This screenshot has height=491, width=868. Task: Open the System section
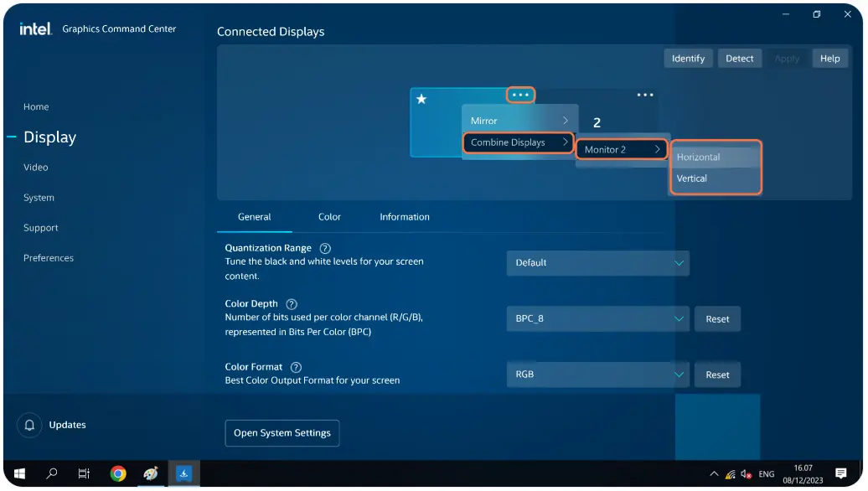(x=39, y=198)
